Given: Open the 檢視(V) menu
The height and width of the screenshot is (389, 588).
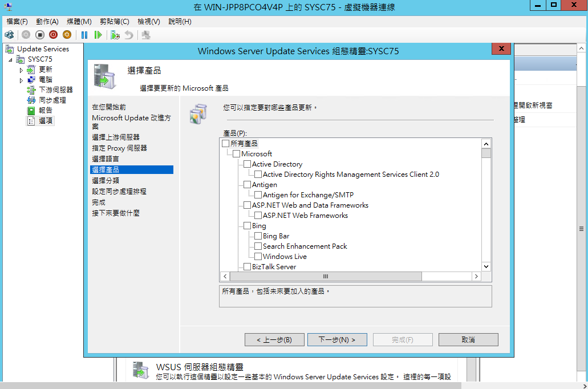Looking at the screenshot, I should (x=148, y=21).
